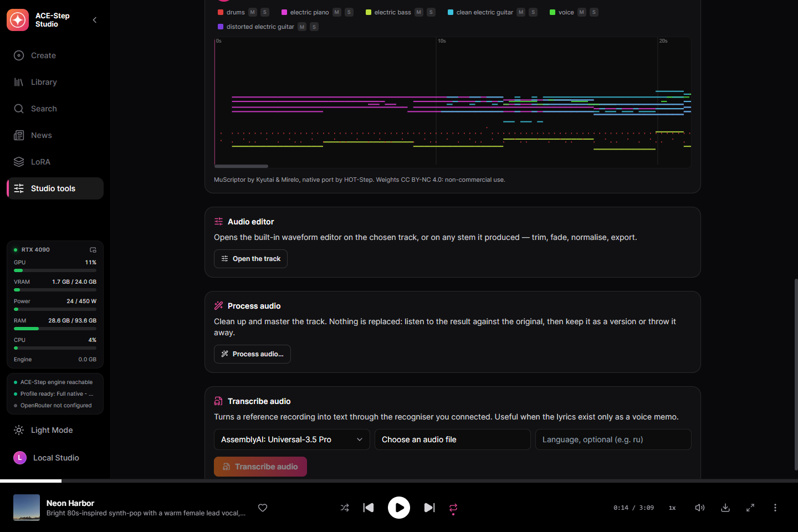Viewport: 798px width, 532px height.
Task: Mute the electric piano stem
Action: click(x=337, y=12)
